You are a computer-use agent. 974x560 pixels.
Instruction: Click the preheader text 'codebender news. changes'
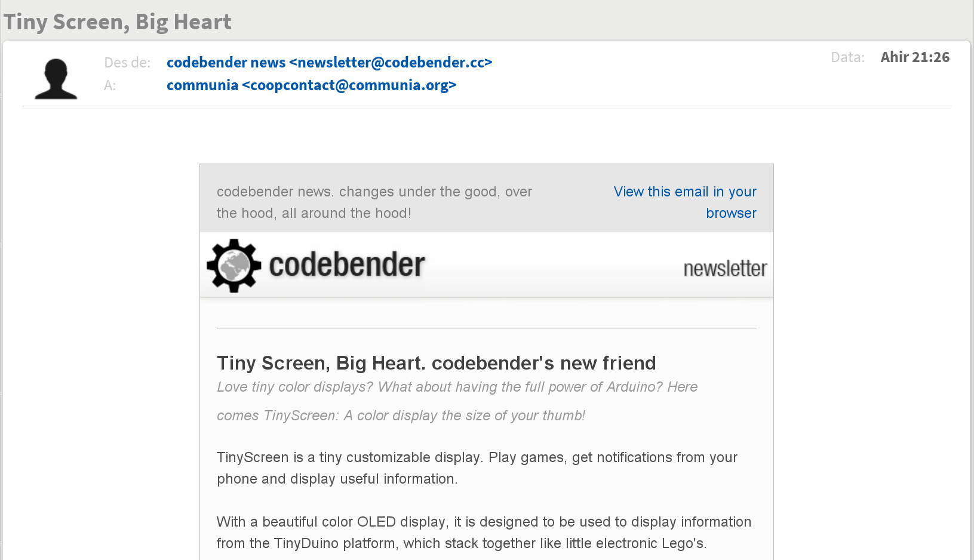374,202
